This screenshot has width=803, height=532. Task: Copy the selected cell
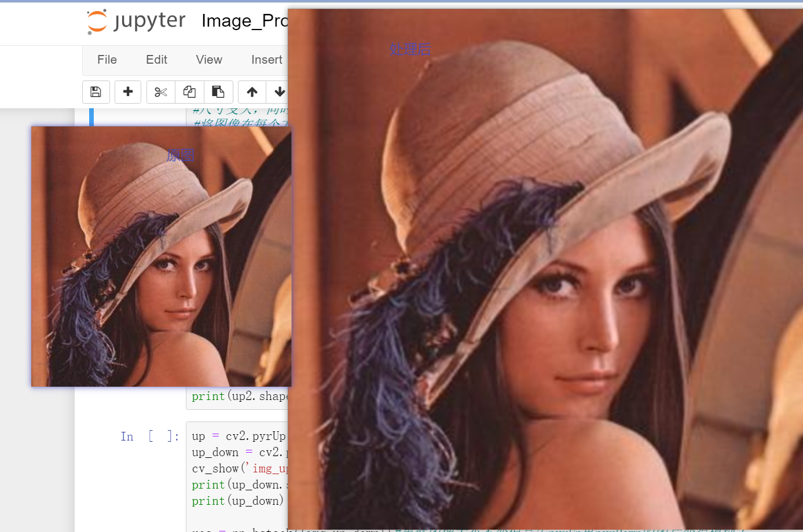pos(189,92)
